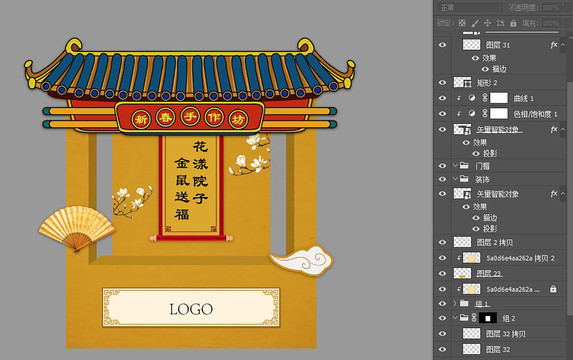Expand the 组 1 group chevron

tap(455, 303)
